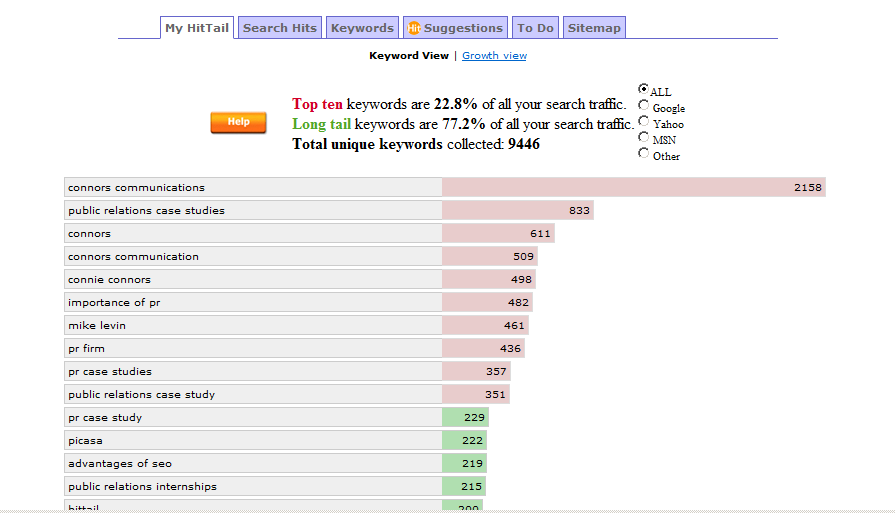Click the bar with value 461
This screenshot has height=513, width=895.
tap(485, 325)
